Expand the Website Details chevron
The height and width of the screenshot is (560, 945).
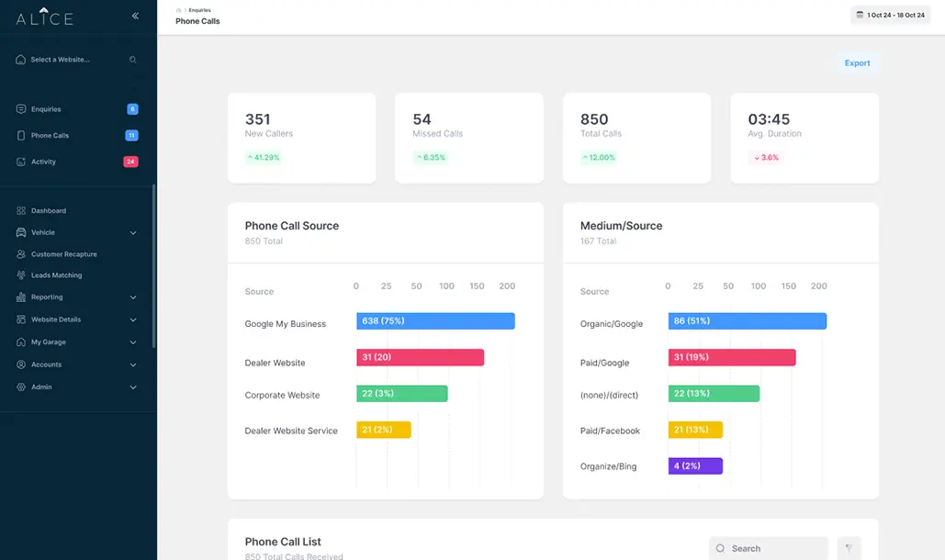click(133, 319)
